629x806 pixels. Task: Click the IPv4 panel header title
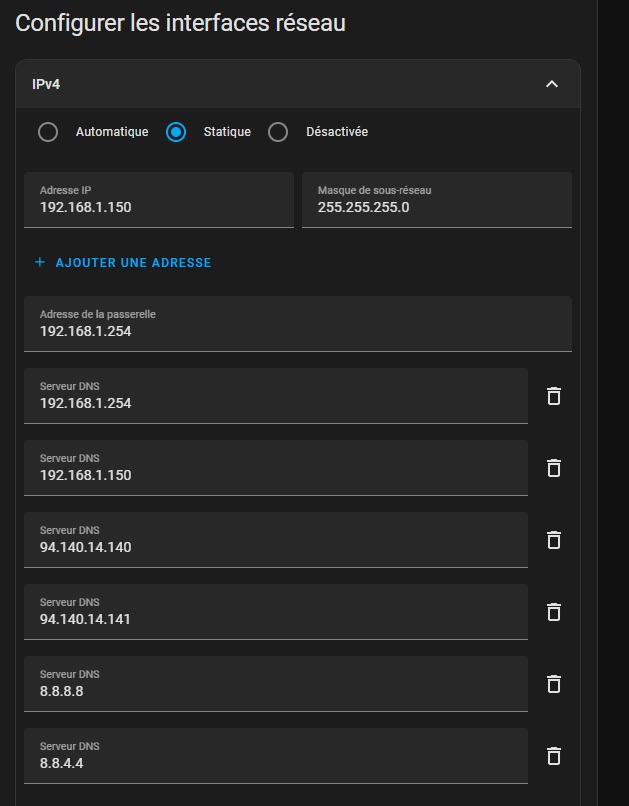tap(46, 84)
